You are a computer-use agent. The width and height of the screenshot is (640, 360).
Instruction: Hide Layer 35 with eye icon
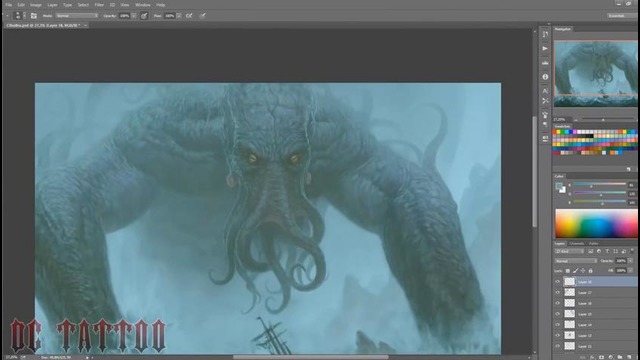click(x=558, y=314)
